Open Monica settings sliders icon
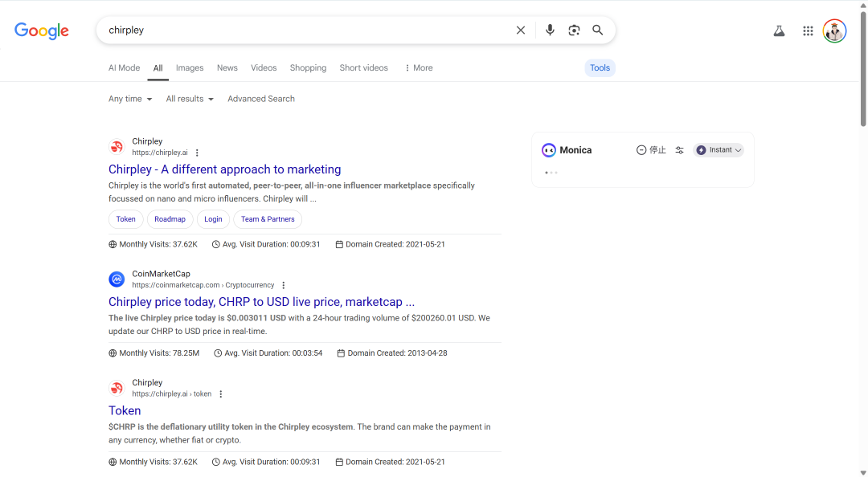868x477 pixels. click(x=679, y=150)
